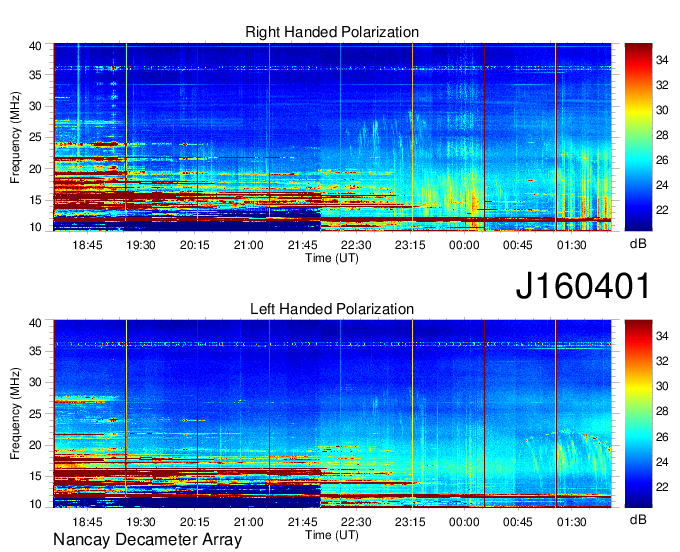Screen dimensions: 680x552
Task: Click the 35 MHz tick of left-handed plot
Action: point(35,351)
